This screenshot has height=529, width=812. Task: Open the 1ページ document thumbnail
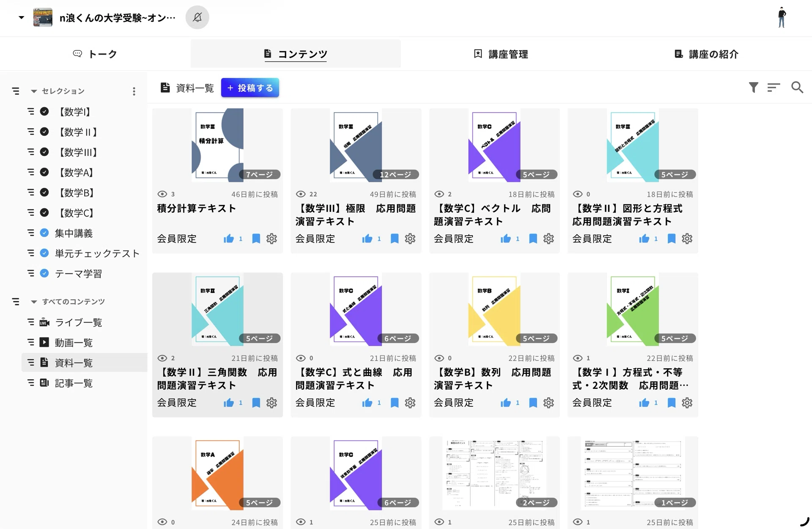click(633, 473)
